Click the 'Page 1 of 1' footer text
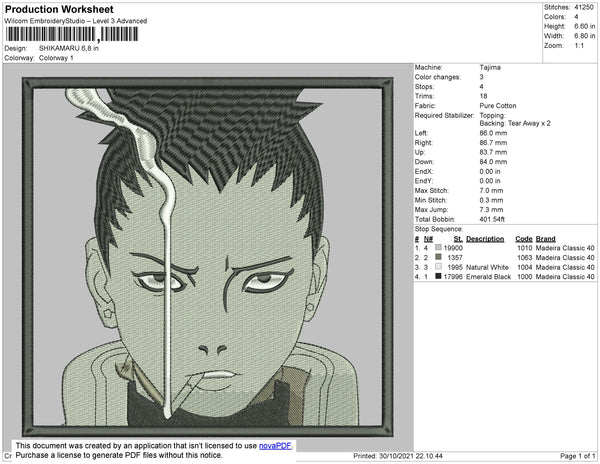Viewport: 600px width, 464px height. [x=577, y=456]
